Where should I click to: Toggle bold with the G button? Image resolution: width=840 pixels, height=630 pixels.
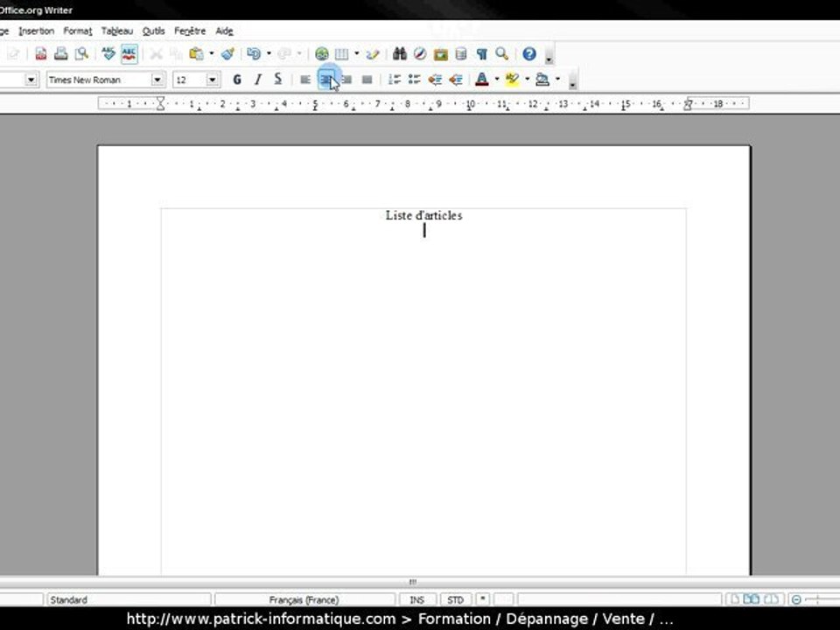237,80
